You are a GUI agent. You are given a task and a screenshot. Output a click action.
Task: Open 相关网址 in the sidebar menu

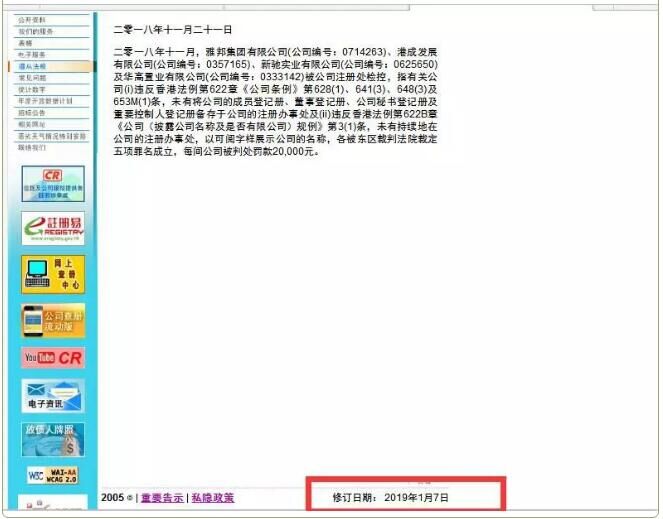click(x=32, y=124)
